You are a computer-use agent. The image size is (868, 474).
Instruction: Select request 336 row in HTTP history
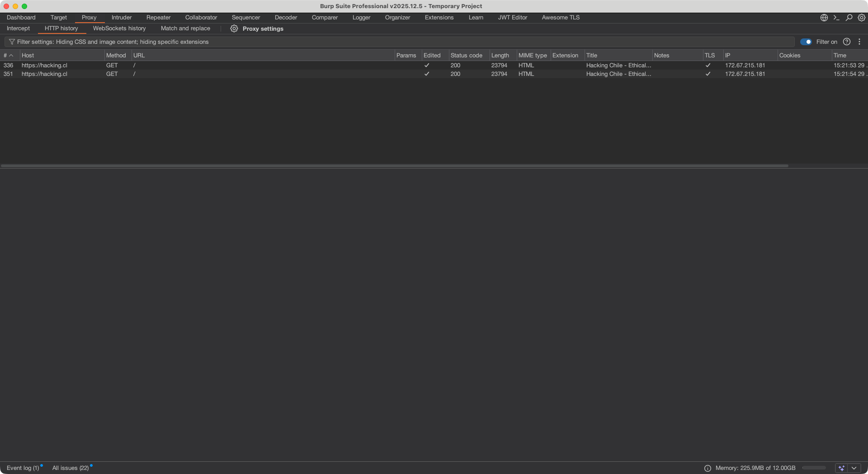[x=181, y=65]
